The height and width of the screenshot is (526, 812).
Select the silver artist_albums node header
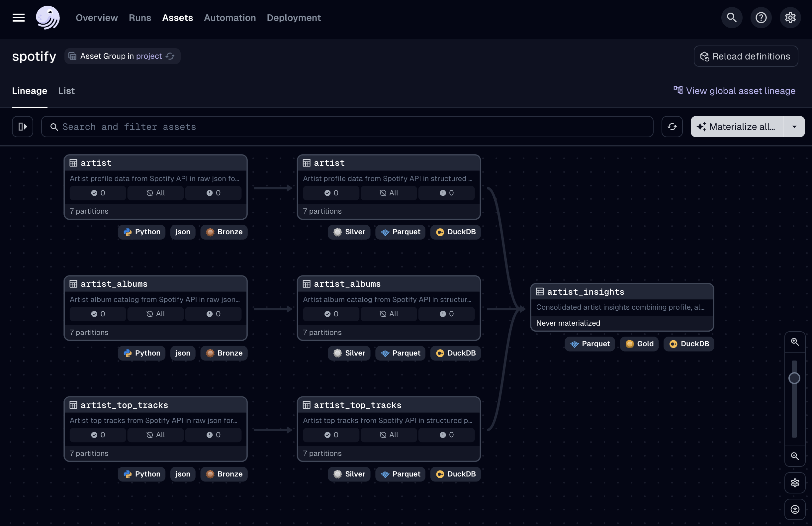pos(389,284)
